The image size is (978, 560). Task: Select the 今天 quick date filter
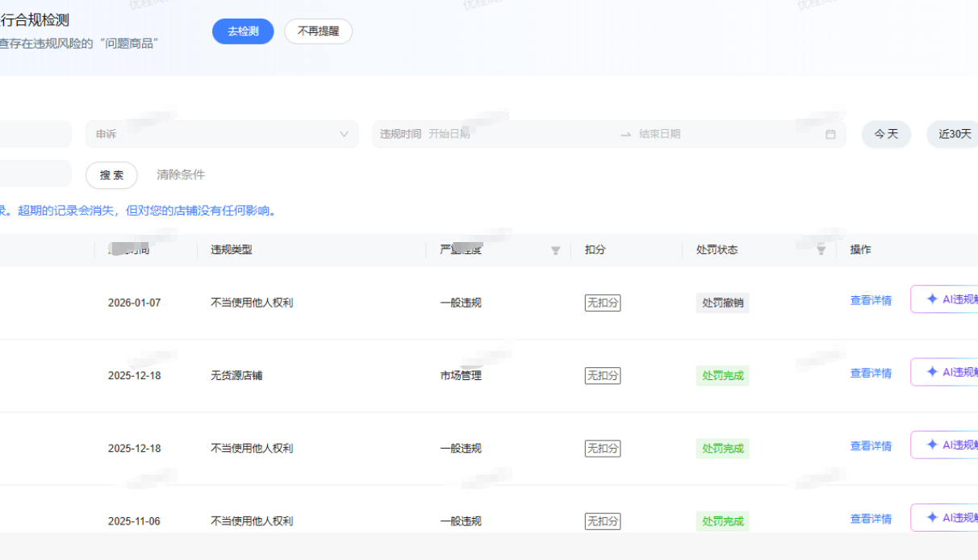pos(886,134)
